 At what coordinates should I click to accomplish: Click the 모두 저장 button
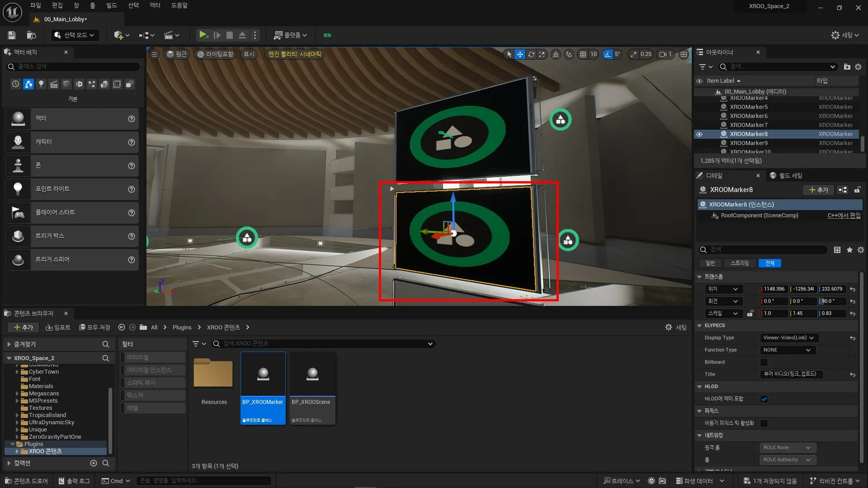tap(94, 327)
